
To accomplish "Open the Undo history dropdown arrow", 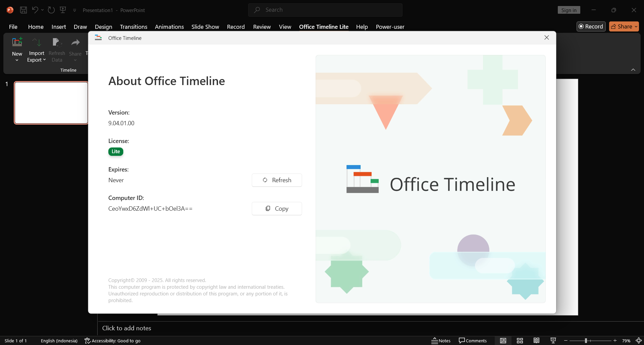I will tap(42, 10).
